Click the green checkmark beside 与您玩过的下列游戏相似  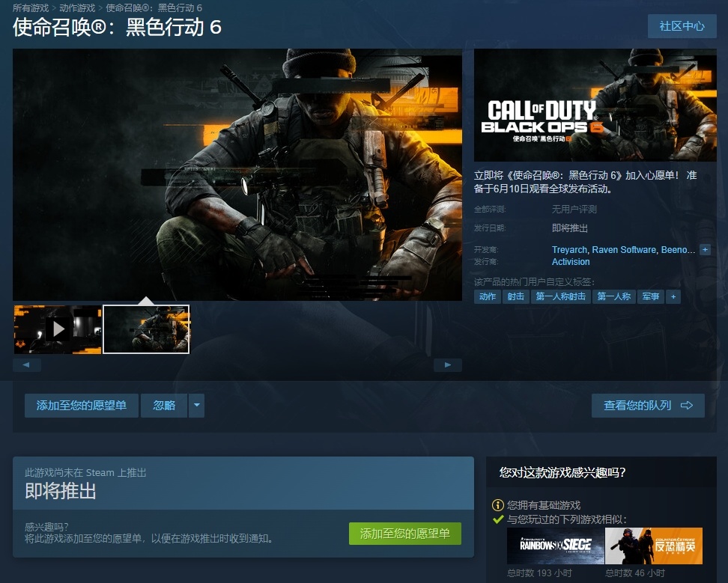point(498,519)
